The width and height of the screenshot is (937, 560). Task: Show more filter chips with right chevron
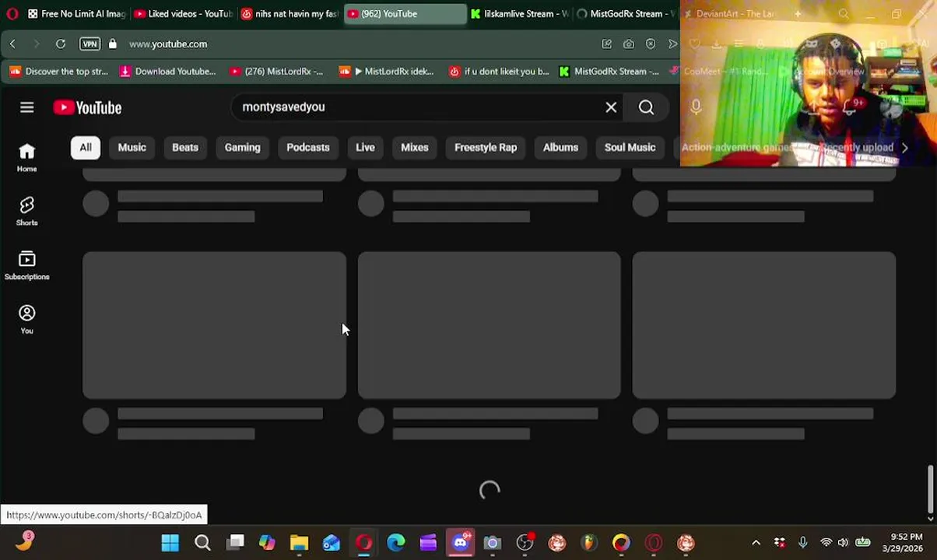pos(904,147)
